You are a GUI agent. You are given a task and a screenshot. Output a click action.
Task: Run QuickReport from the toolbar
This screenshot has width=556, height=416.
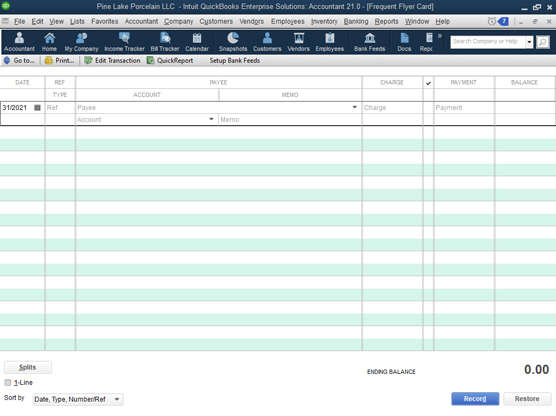(x=170, y=61)
